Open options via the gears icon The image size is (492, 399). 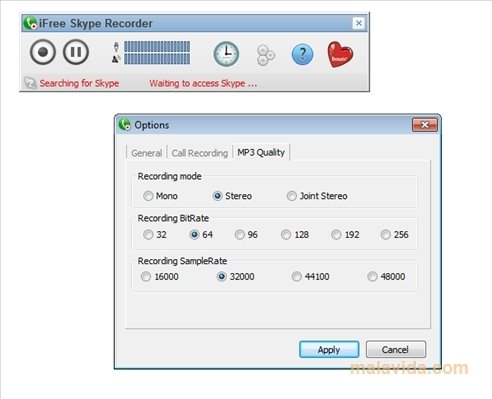coord(266,55)
